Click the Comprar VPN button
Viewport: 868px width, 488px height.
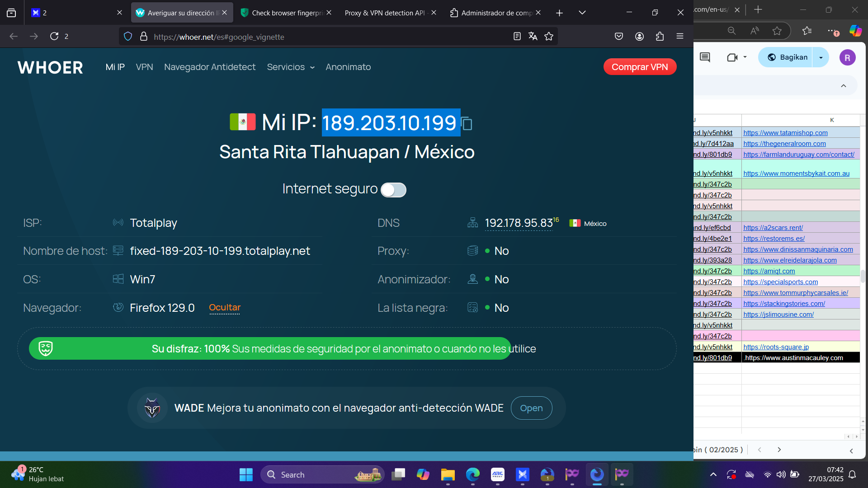(x=640, y=67)
